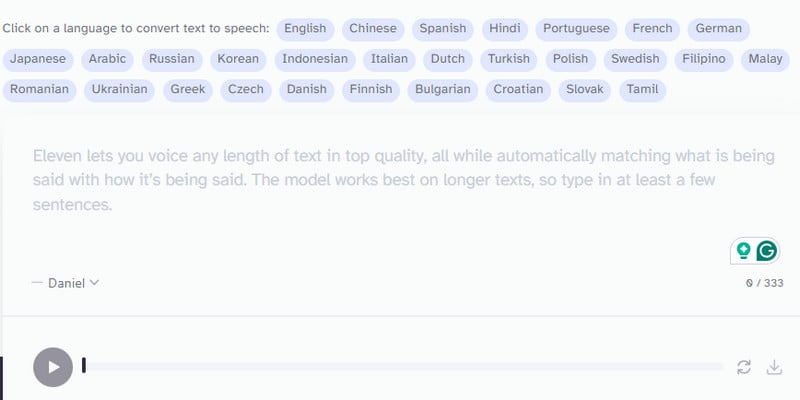Select the Malay language chip

[x=765, y=60]
